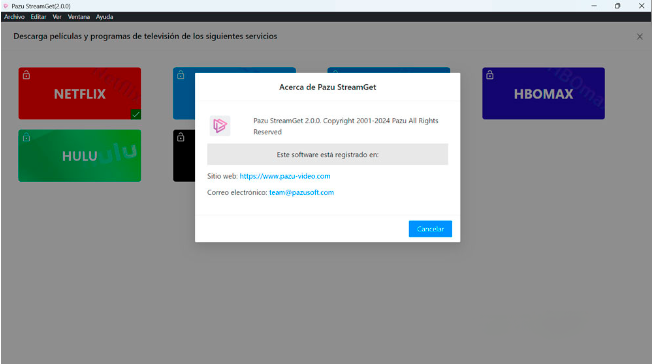Open the pazu-video.com website link
The height and width of the screenshot is (364, 652).
click(x=285, y=176)
